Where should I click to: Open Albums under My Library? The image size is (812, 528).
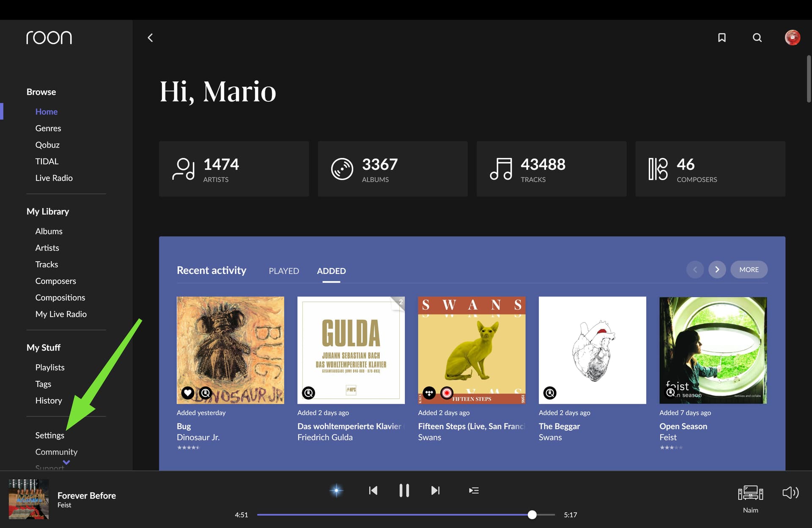(x=49, y=231)
